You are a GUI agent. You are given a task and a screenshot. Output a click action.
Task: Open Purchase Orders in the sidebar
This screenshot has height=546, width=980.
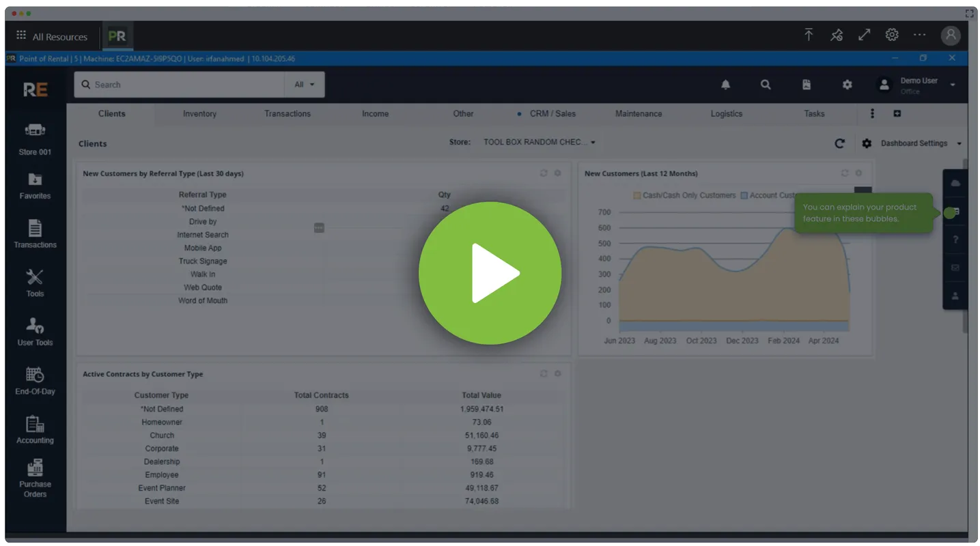coord(35,479)
